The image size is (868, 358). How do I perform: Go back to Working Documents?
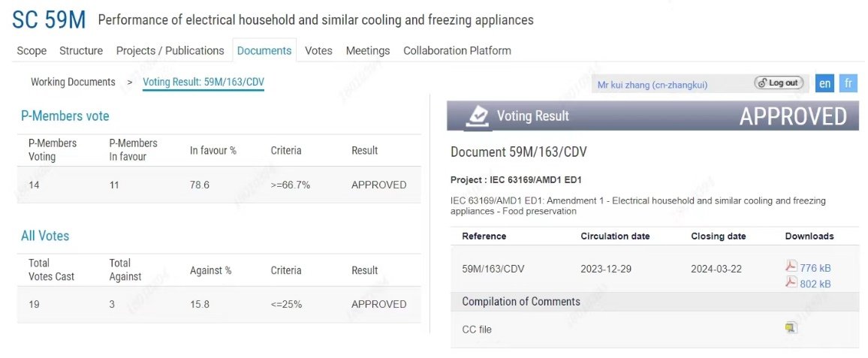click(73, 82)
